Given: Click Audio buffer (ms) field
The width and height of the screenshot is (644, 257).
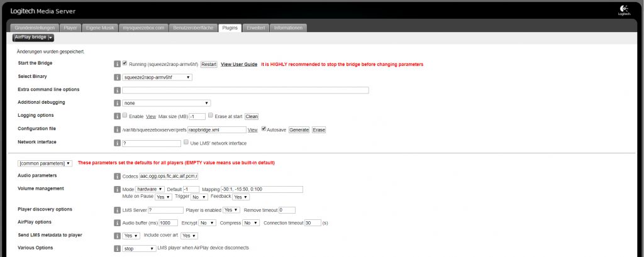Looking at the screenshot, I should click(x=169, y=223).
